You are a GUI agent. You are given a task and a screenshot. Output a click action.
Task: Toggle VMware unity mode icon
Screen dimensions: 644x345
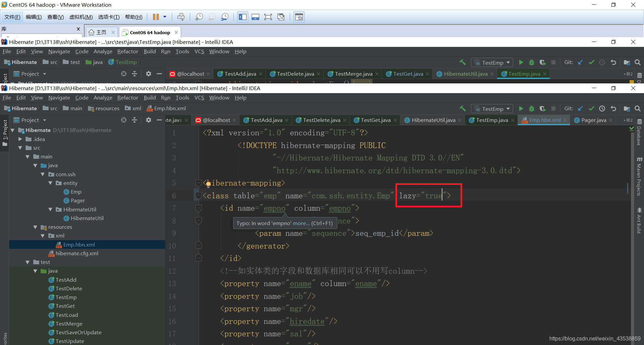[281, 17]
